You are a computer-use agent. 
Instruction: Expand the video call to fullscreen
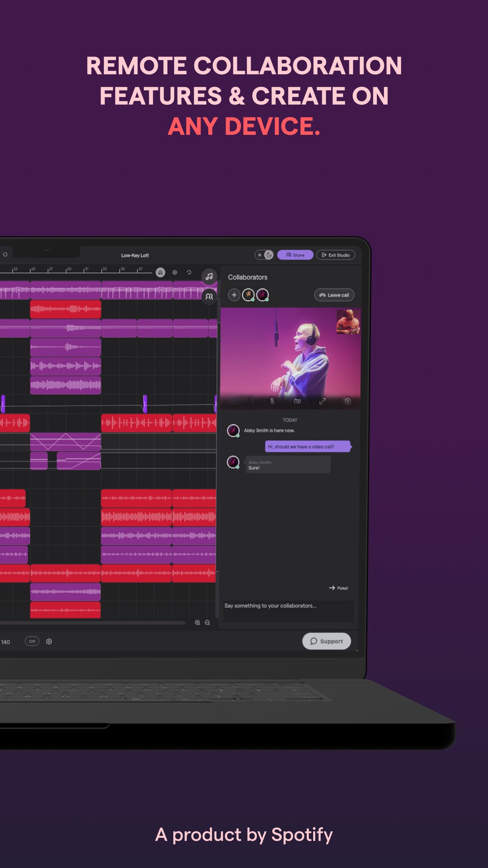click(x=323, y=401)
